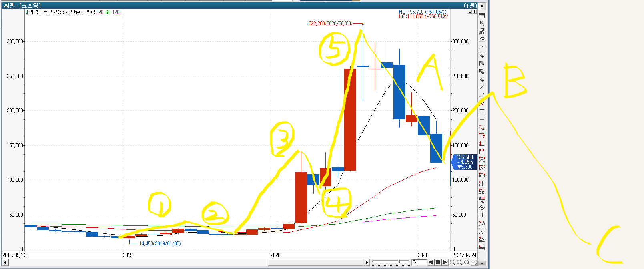Select the undo arrow tool in the sidebar

coord(482,23)
